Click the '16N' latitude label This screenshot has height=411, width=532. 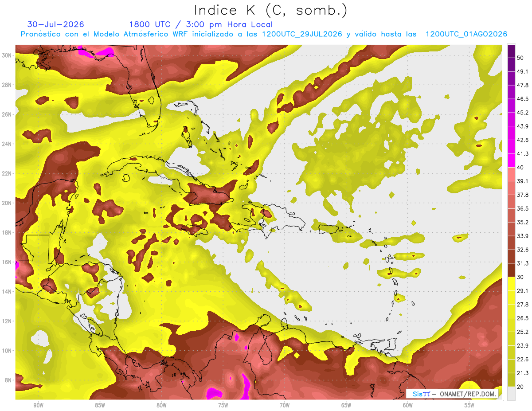point(7,262)
